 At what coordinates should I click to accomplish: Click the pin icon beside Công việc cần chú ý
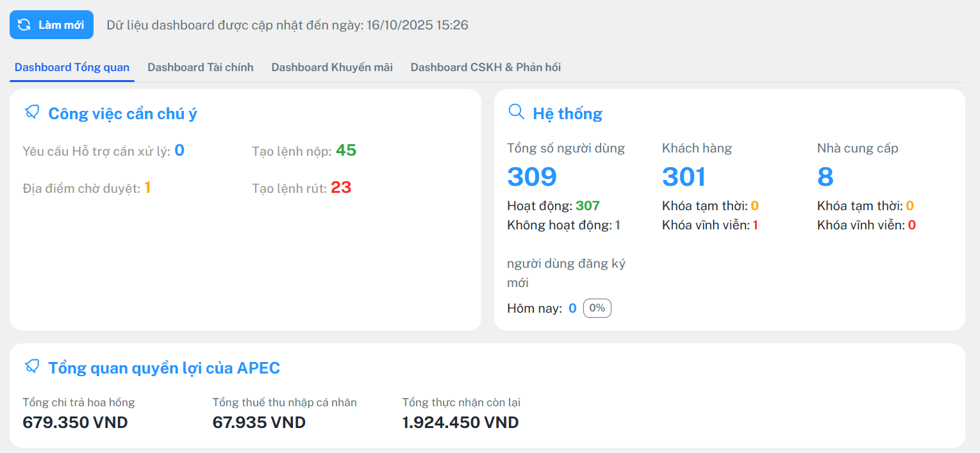click(32, 113)
